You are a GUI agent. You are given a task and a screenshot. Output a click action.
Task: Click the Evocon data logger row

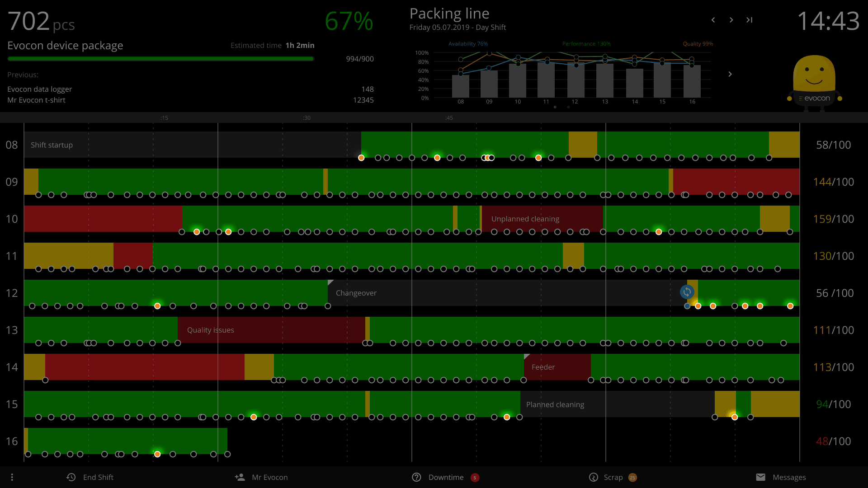(x=190, y=89)
